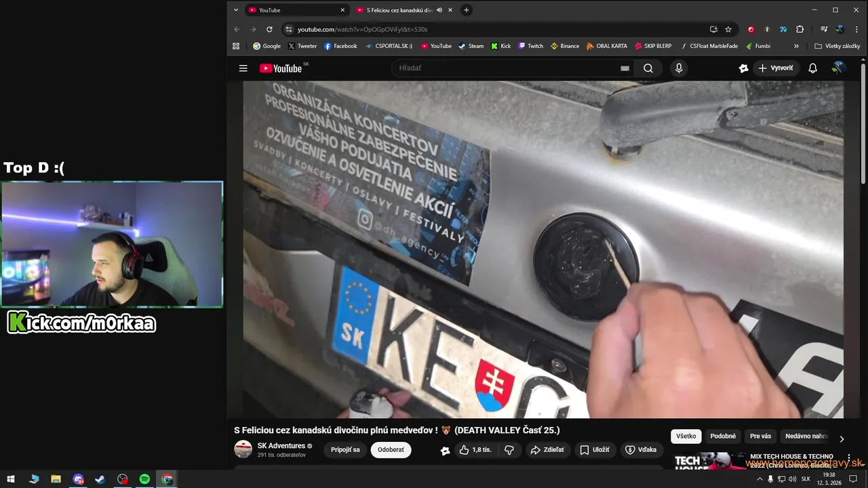Mute the playing tab via speaker icon
The image size is (868, 488).
[439, 10]
